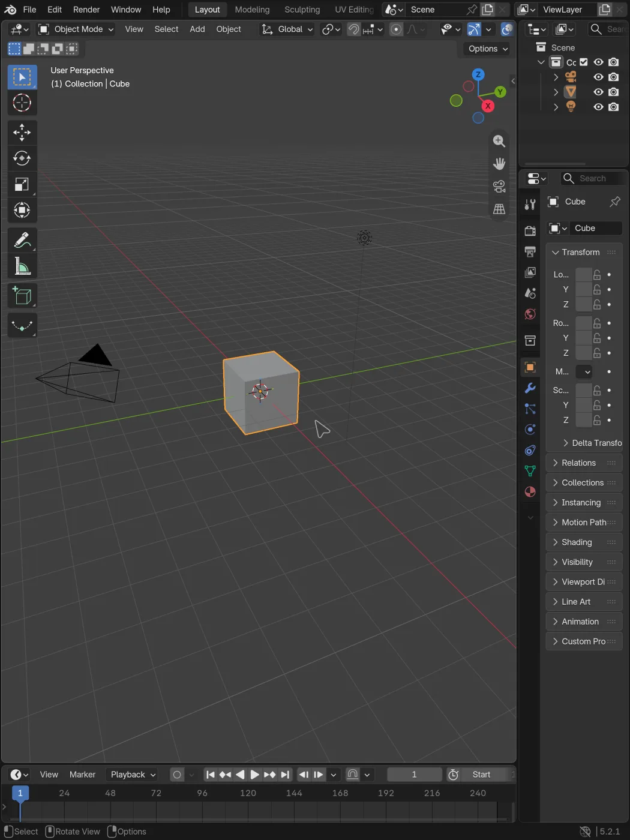Hide the Collection in viewport
This screenshot has height=840, width=630.
598,62
